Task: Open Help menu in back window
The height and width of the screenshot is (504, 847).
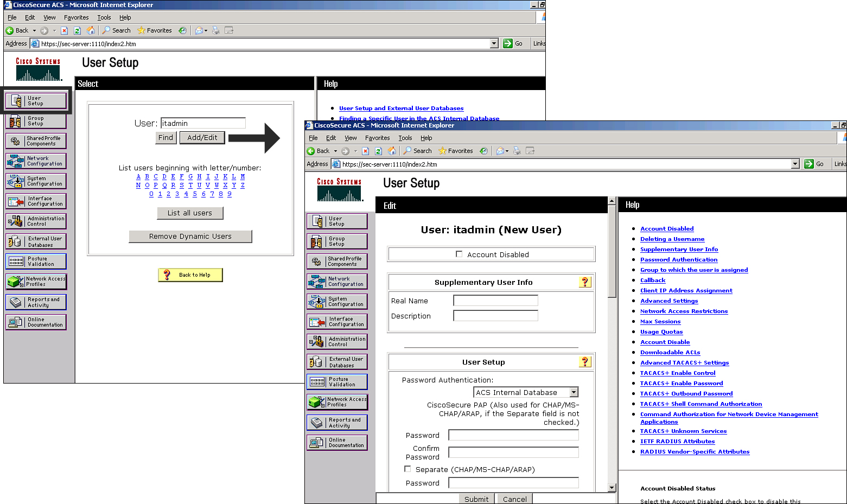Action: coord(125,17)
